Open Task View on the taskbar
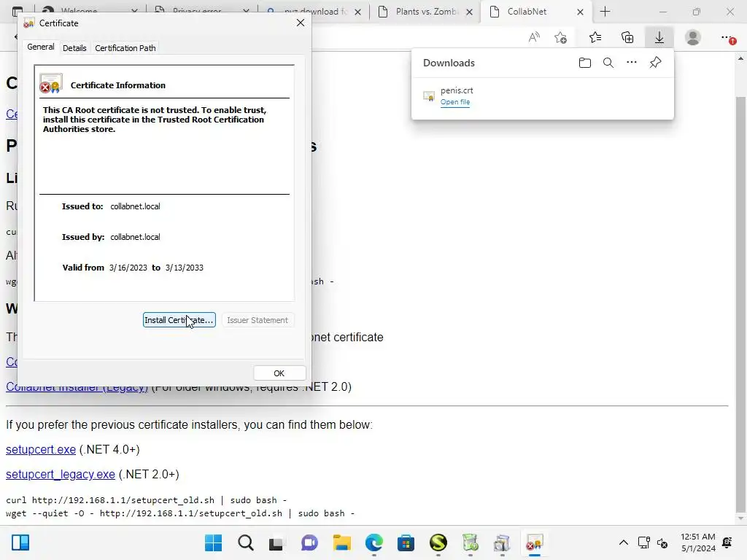 pyautogui.click(x=276, y=542)
